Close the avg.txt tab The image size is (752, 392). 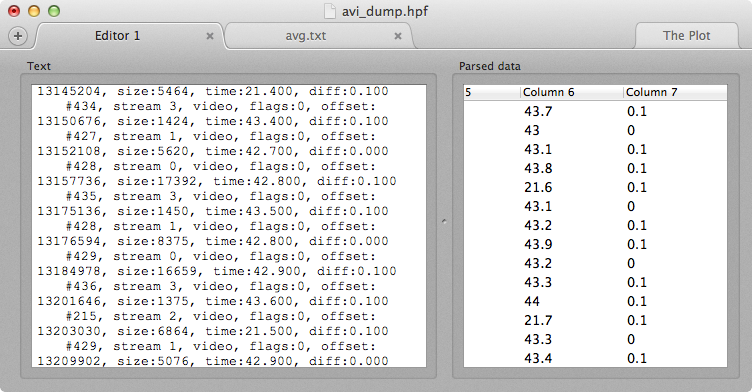pos(398,36)
